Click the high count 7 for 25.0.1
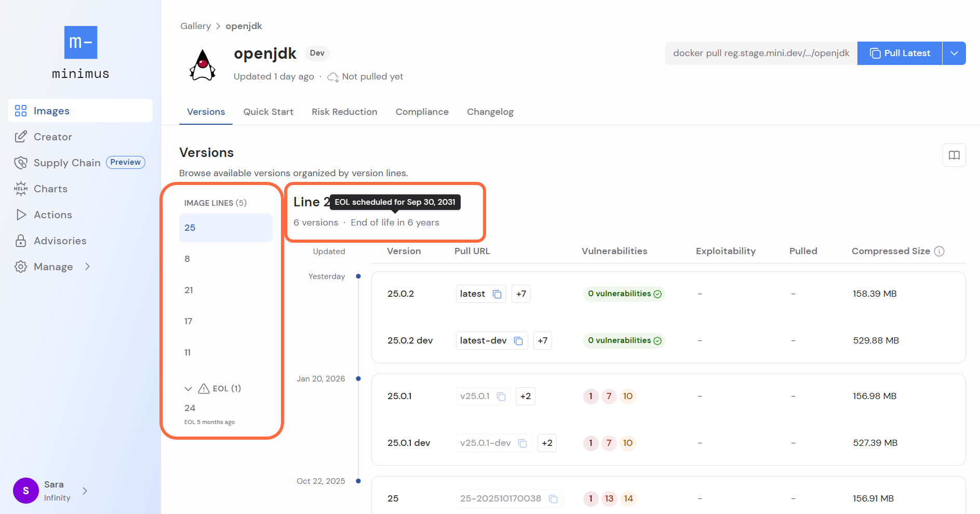Image resolution: width=980 pixels, height=514 pixels. tap(609, 397)
